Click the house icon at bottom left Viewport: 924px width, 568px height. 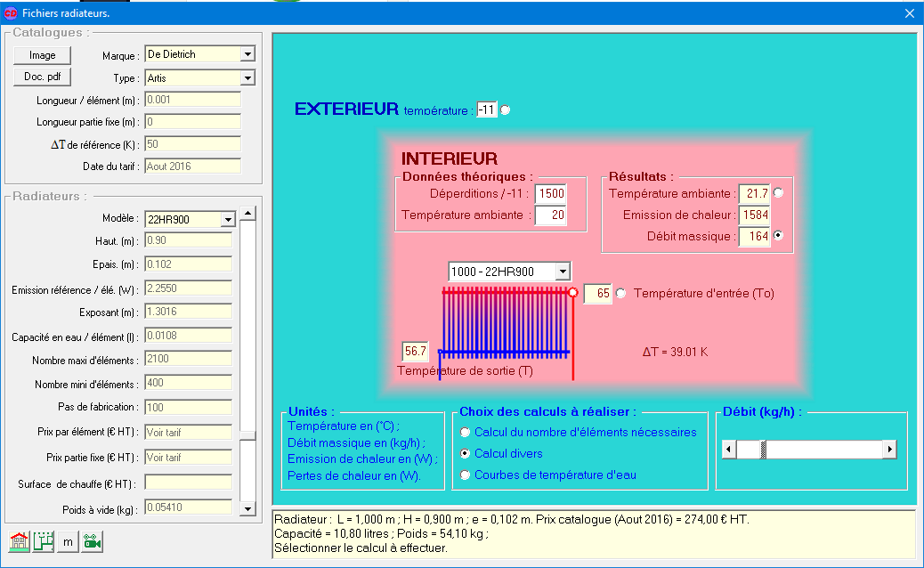tap(19, 541)
